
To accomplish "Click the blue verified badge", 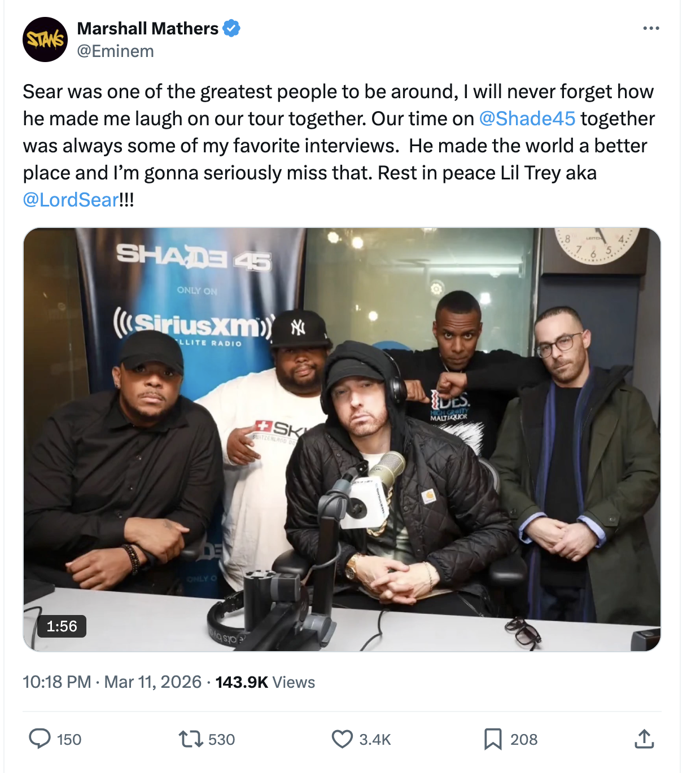I will coord(231,28).
